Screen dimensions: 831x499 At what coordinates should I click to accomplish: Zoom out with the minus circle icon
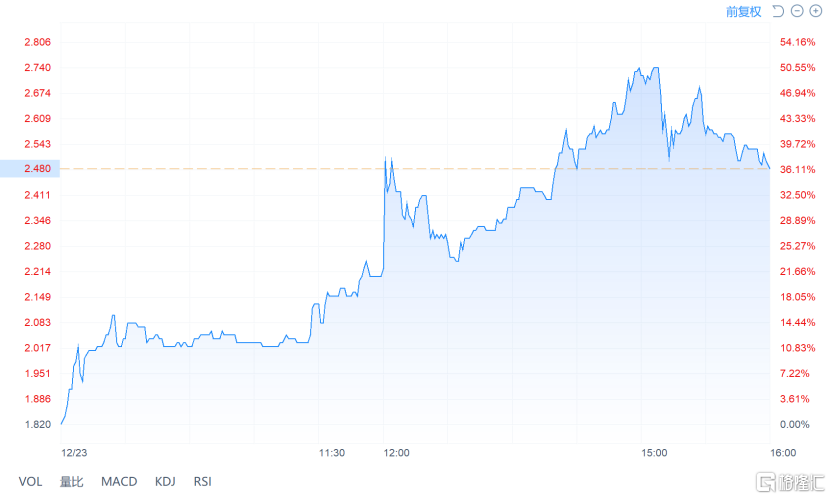pos(797,11)
